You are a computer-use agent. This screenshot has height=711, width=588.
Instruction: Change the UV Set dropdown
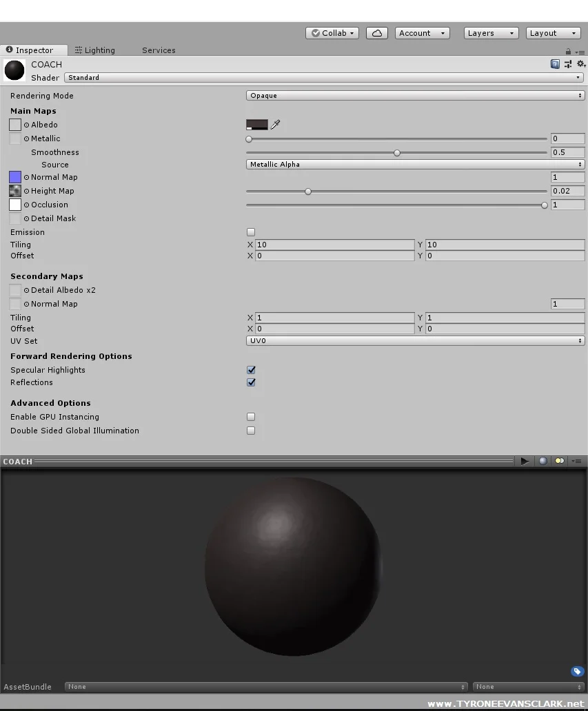[414, 340]
